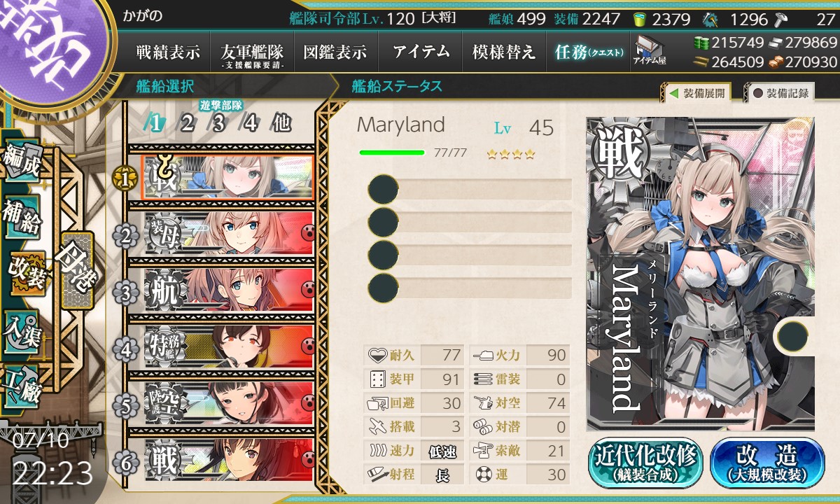
Task: Open the 工廠 factory sidebar icon
Action: pyautogui.click(x=21, y=386)
